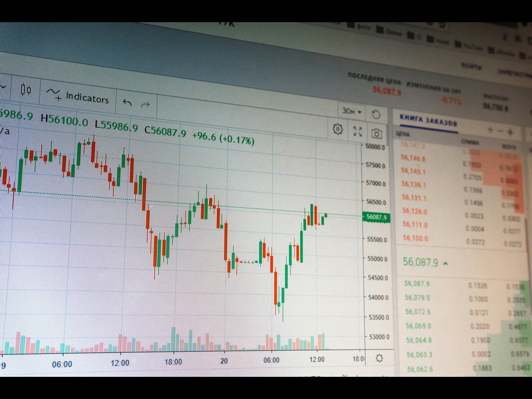
Task: Select the Книга заказов tab
Action: coord(428,121)
